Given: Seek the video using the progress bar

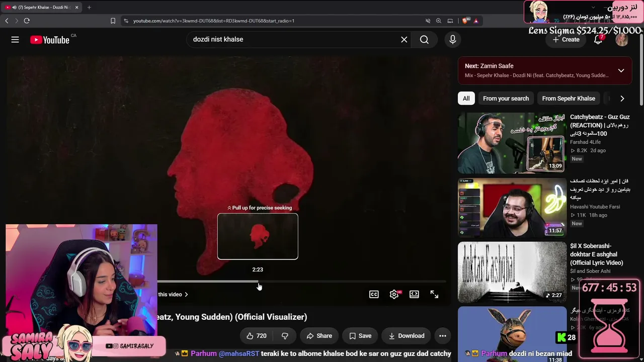Looking at the screenshot, I should (x=302, y=282).
